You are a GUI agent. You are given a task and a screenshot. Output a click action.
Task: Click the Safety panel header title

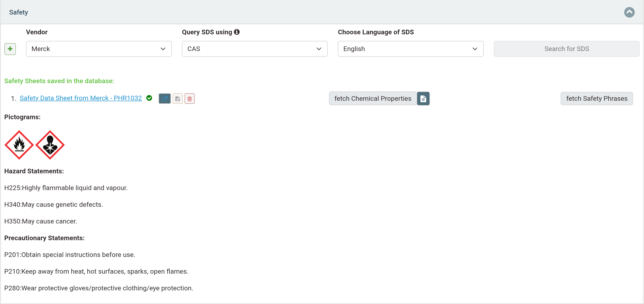click(19, 12)
